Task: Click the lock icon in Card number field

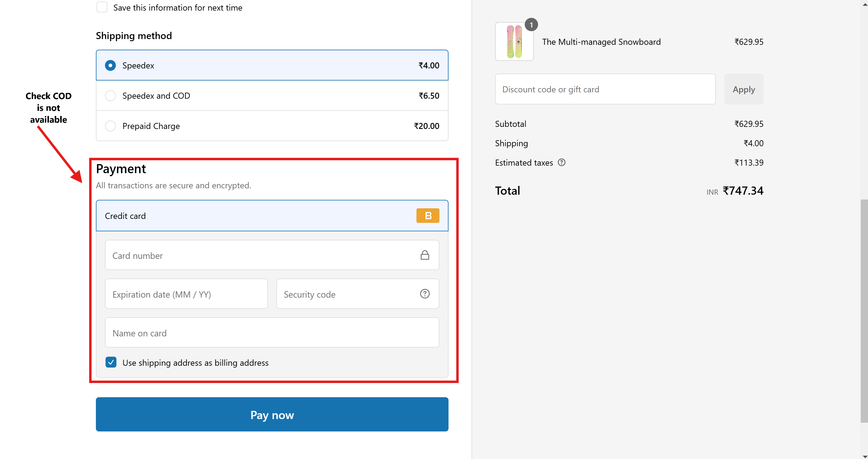Action: tap(425, 255)
